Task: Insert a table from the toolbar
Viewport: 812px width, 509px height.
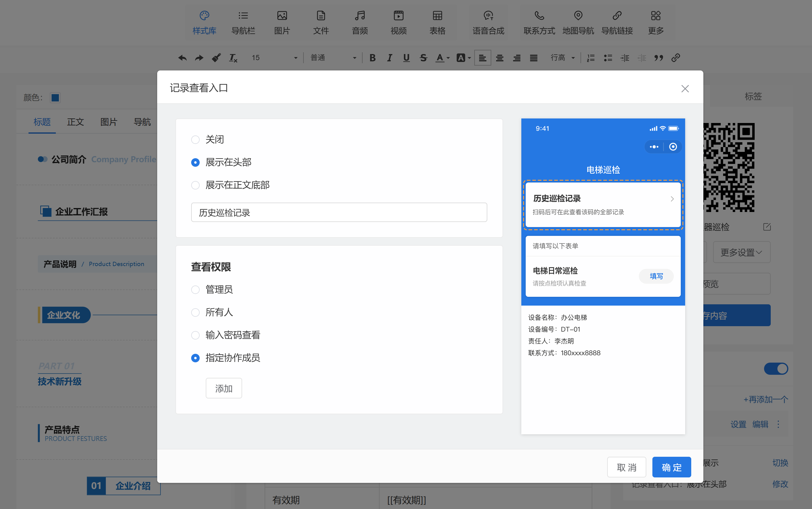Action: point(437,22)
